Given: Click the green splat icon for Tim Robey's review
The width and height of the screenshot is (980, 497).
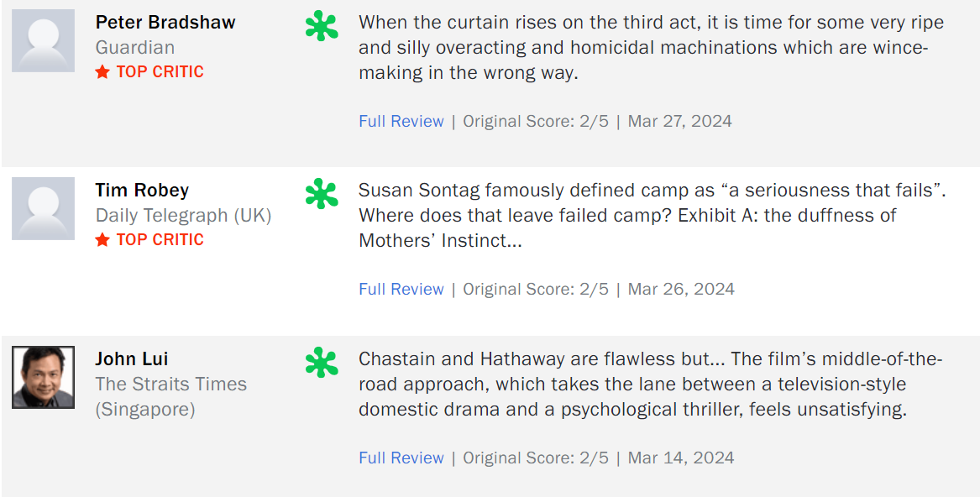Looking at the screenshot, I should coord(322,194).
